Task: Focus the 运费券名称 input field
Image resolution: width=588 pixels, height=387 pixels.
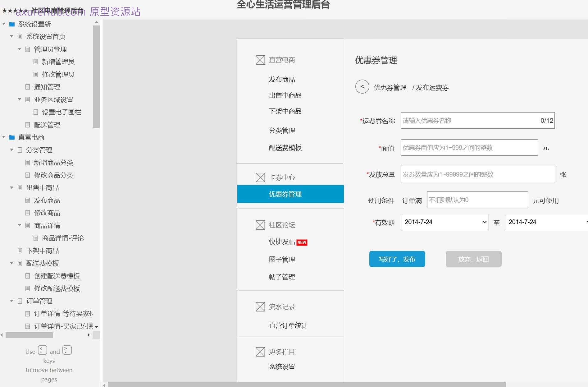Action: pyautogui.click(x=477, y=121)
